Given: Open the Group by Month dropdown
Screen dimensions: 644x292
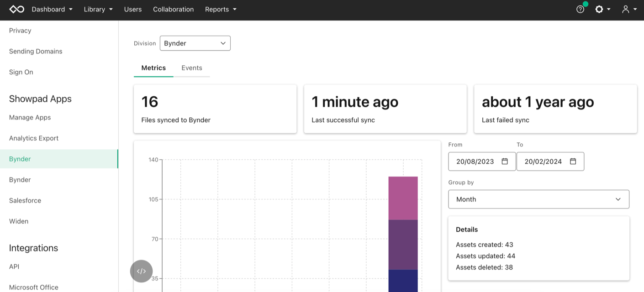Looking at the screenshot, I should coord(538,199).
